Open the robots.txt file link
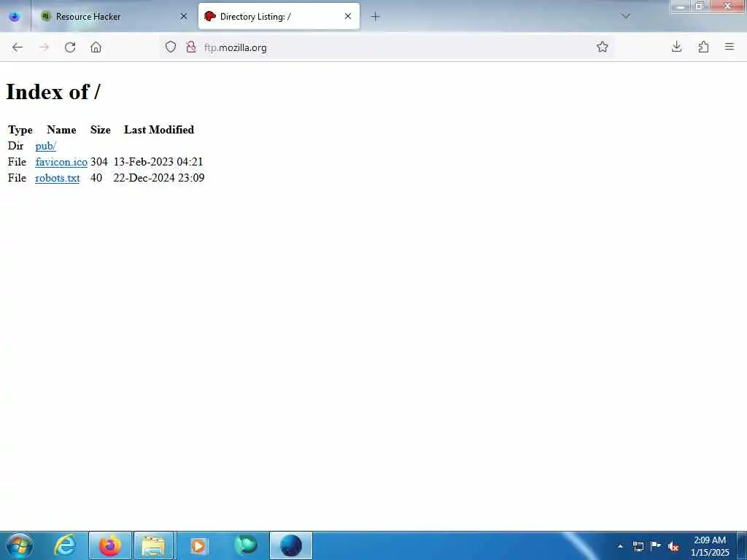 click(x=58, y=178)
